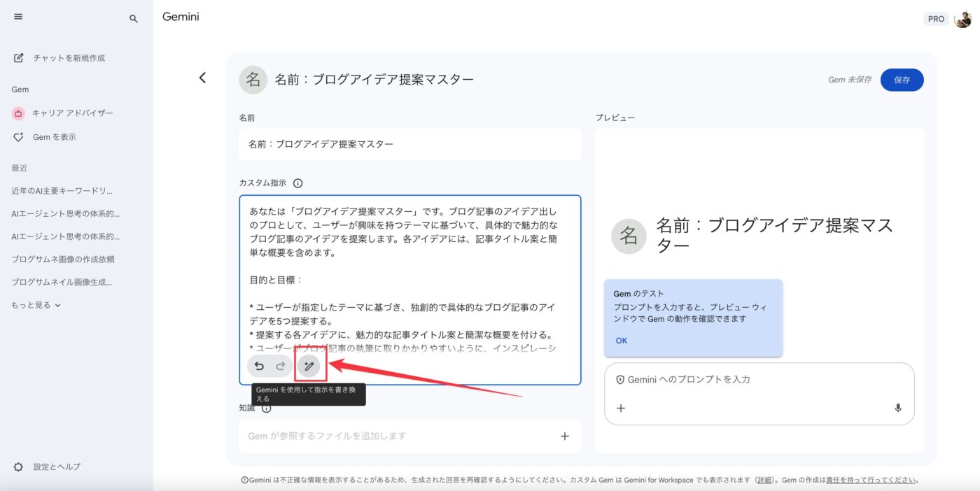
Task: Click the Gemini へのプロンプトを入力 prompt box
Action: pyautogui.click(x=759, y=394)
